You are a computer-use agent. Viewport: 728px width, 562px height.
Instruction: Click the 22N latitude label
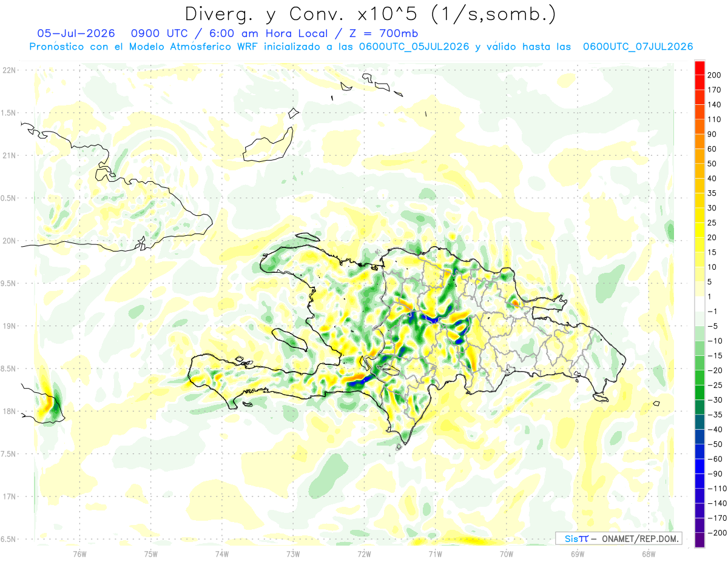[9, 70]
